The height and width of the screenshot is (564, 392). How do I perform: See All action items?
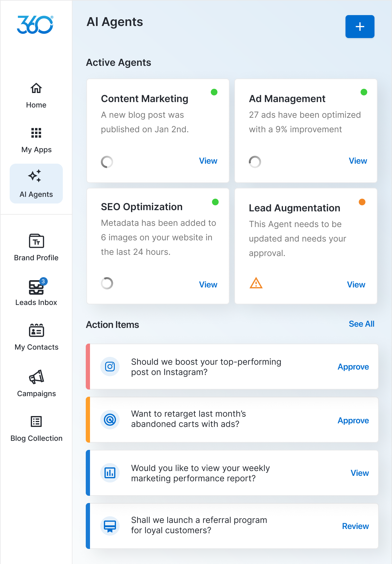point(361,324)
